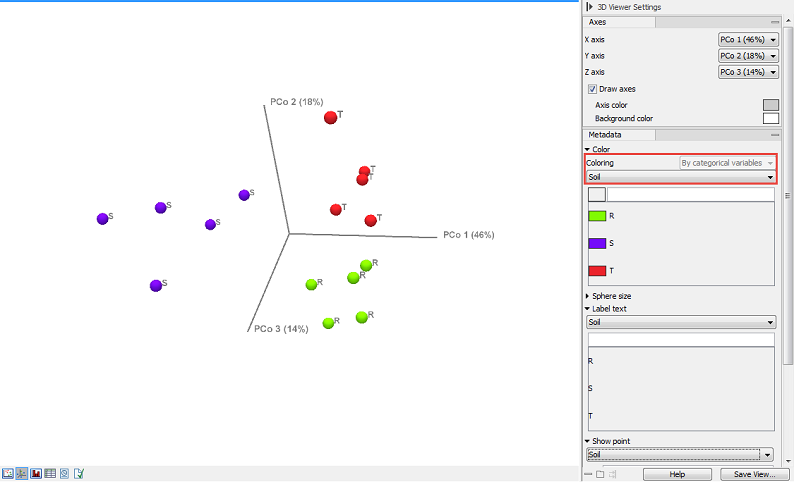Show element info checkmark icon

tap(78, 473)
